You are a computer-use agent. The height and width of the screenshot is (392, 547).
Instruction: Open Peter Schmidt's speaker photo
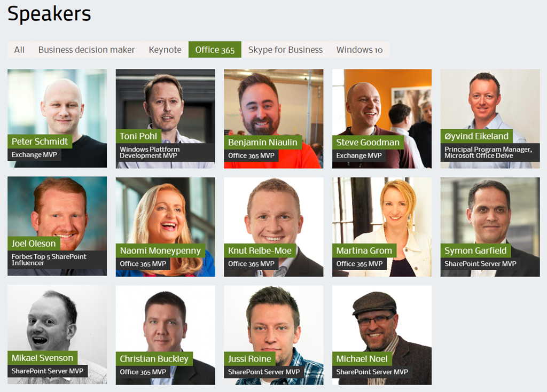pyautogui.click(x=57, y=118)
